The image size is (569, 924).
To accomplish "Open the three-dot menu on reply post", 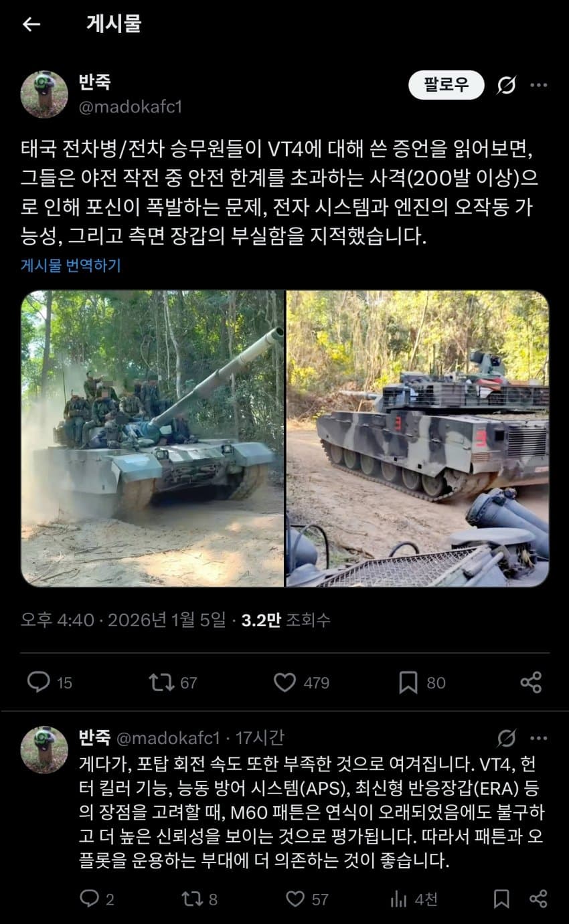I will [x=539, y=738].
